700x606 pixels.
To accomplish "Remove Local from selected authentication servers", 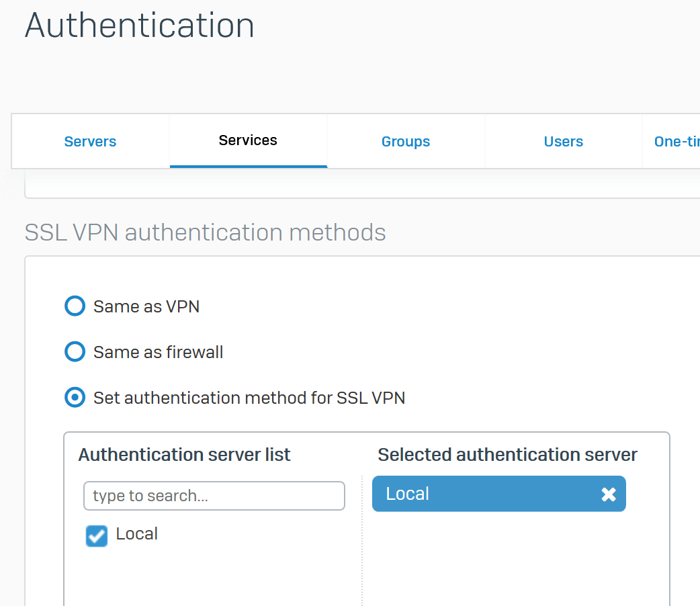I will click(608, 494).
